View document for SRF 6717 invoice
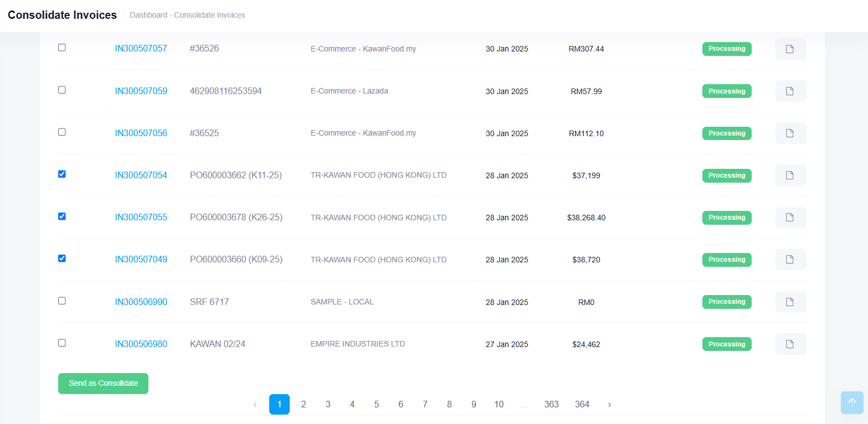The height and width of the screenshot is (424, 868). coord(790,302)
